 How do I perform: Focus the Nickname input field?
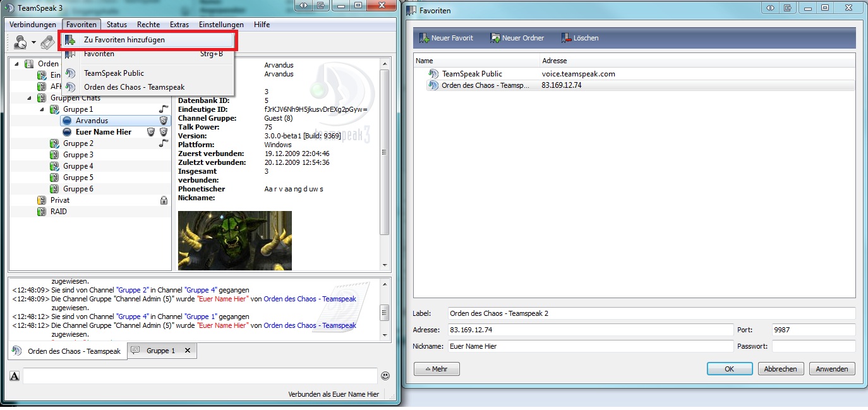(591, 346)
